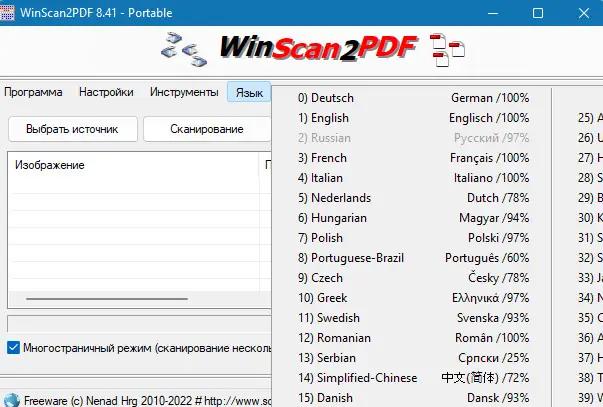The width and height of the screenshot is (603, 407).
Task: Open the Freeware Nenad Hrg website link
Action: pos(147,401)
